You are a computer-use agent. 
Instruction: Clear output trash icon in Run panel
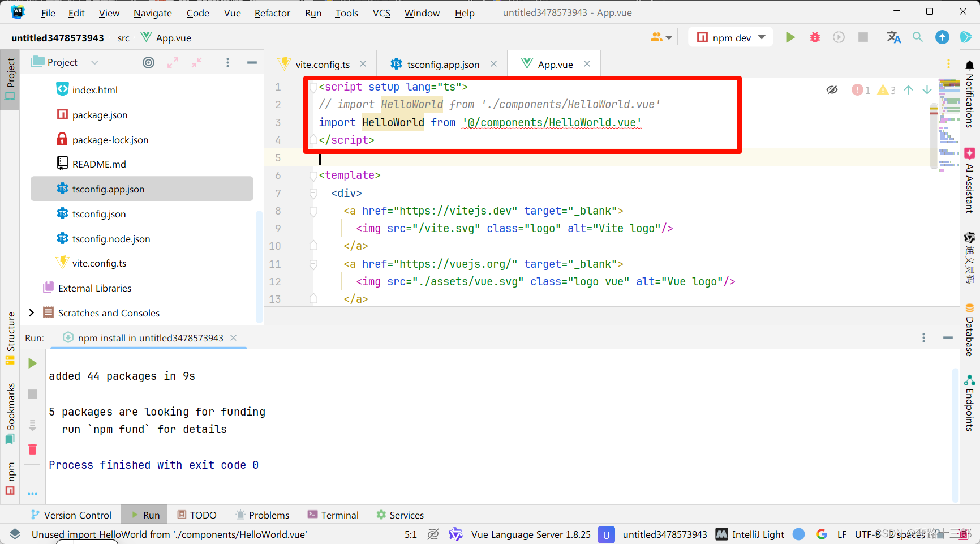tap(33, 449)
